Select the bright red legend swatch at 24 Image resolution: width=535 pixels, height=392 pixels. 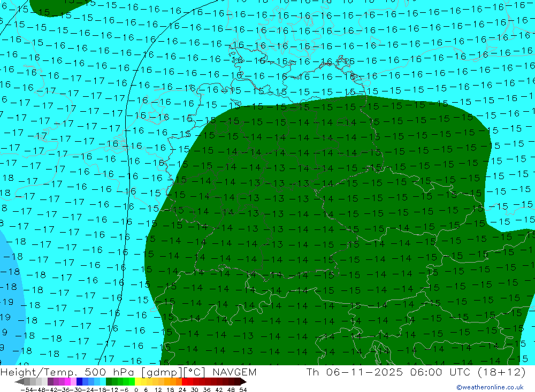click(185, 381)
